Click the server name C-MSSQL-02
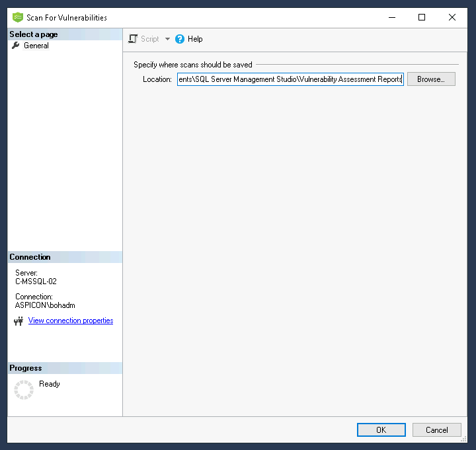This screenshot has width=476, height=450. click(36, 281)
